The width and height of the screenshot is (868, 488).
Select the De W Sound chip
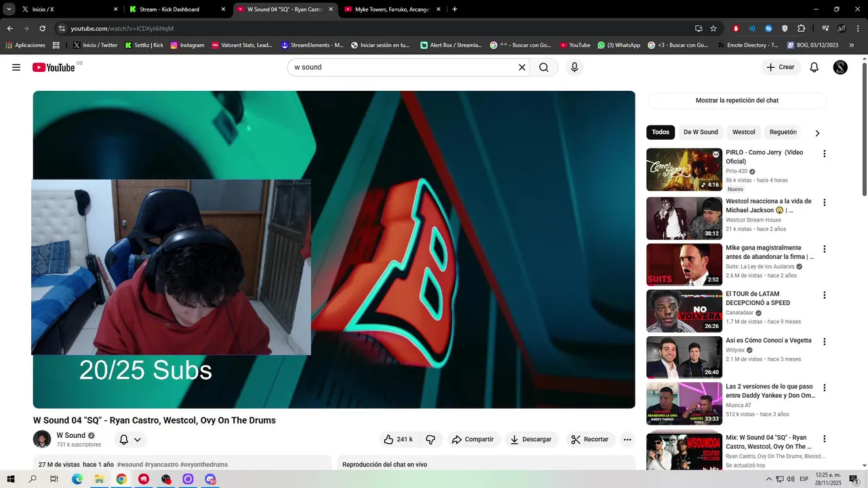click(701, 132)
